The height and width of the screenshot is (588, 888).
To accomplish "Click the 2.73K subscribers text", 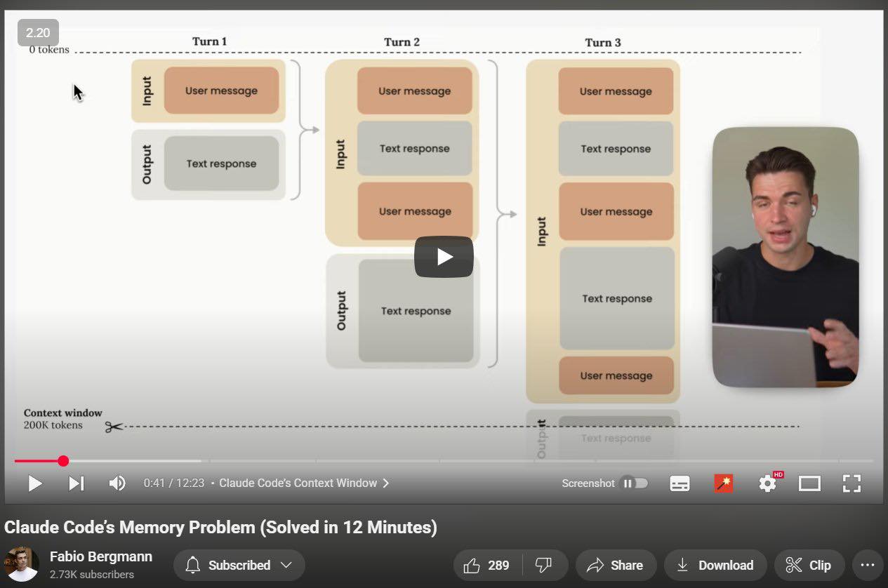I will (92, 575).
